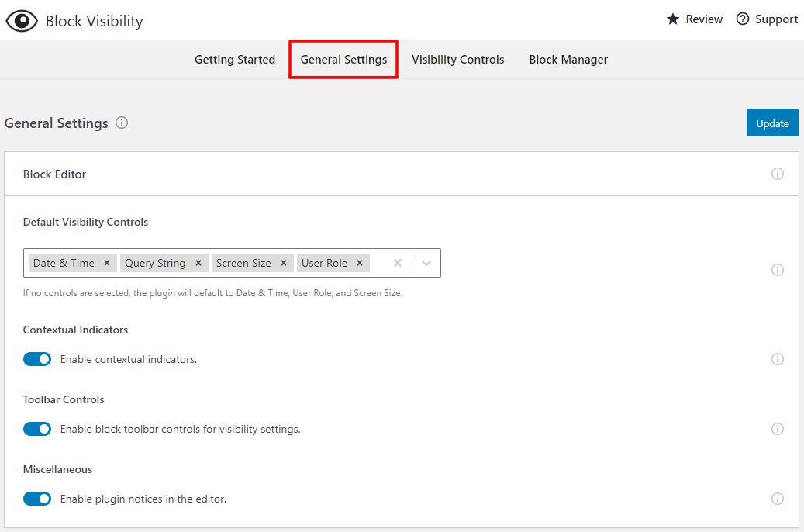This screenshot has height=532, width=804.
Task: Click the Block Visibility eye logo
Action: (22, 20)
